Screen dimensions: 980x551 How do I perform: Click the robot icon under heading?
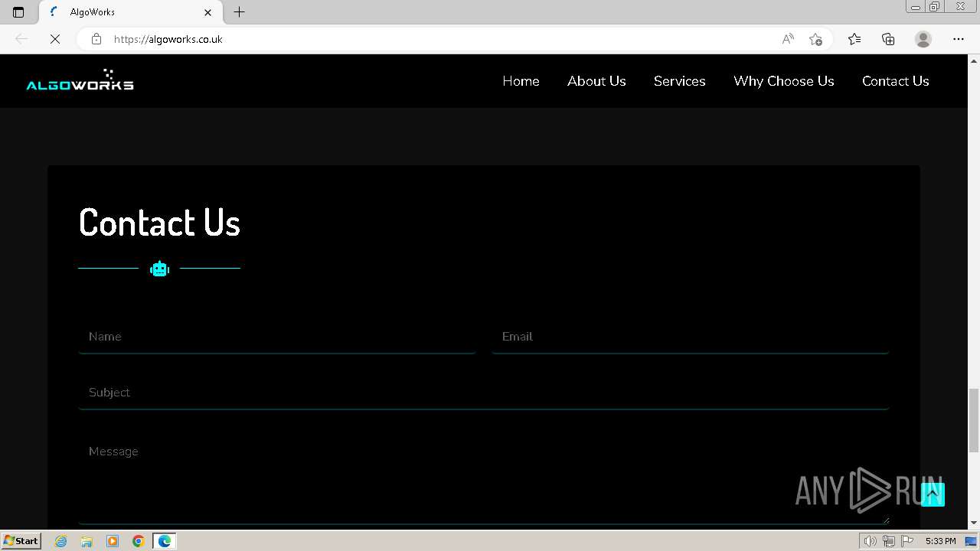coord(159,269)
